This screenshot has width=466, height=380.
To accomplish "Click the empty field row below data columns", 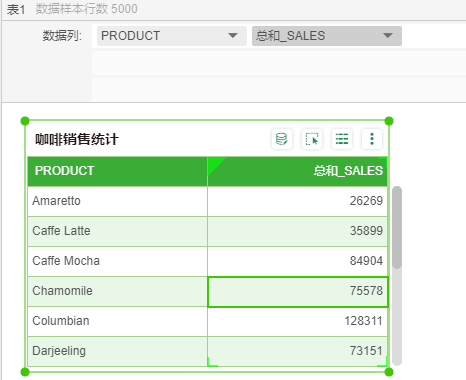I will (279, 63).
